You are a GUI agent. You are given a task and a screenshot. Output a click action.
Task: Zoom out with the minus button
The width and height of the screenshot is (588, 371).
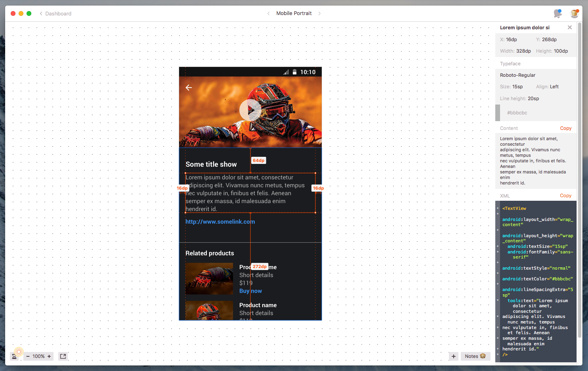[28, 356]
